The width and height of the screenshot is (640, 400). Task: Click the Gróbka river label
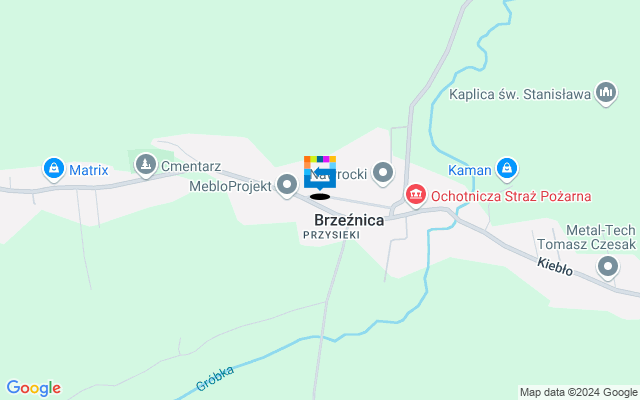coord(215,378)
